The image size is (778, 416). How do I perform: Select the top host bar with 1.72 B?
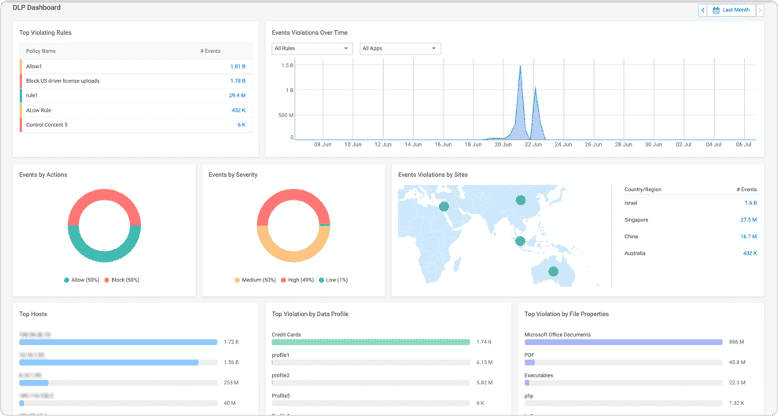coord(118,342)
